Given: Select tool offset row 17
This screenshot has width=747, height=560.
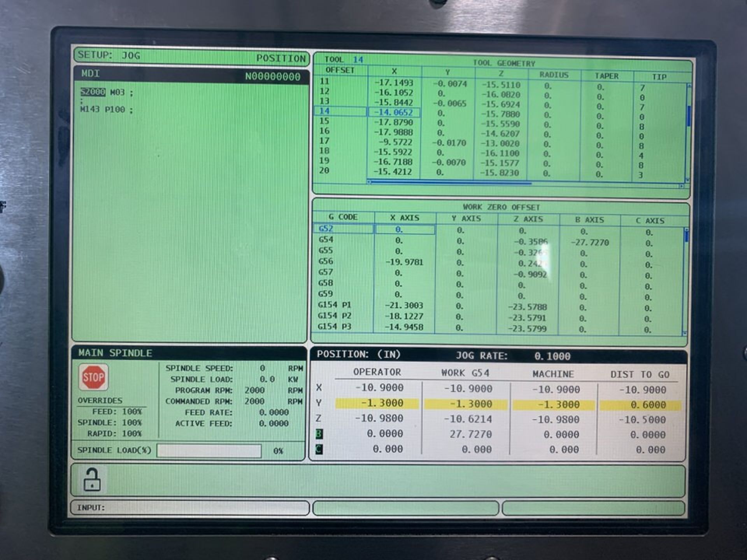Looking at the screenshot, I should coord(324,141).
